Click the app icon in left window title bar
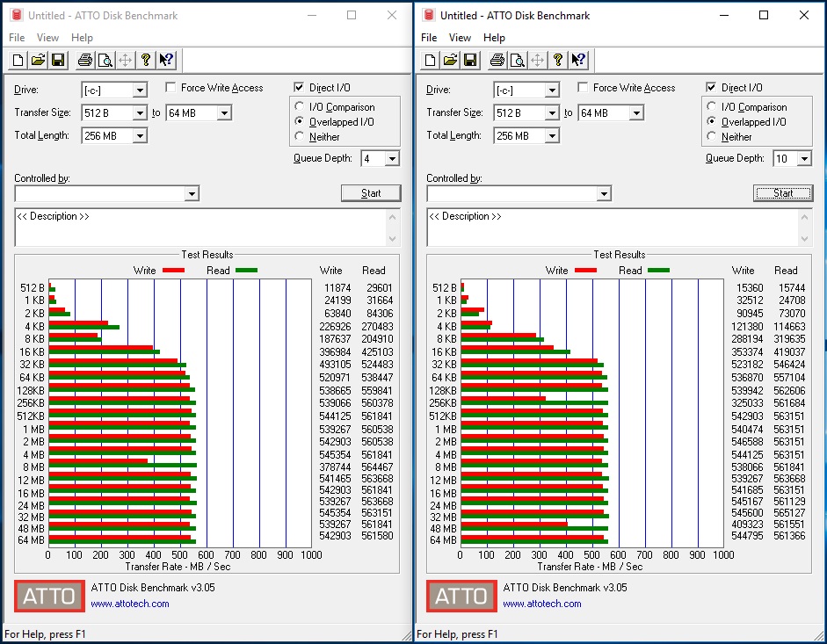This screenshot has width=827, height=644. click(x=16, y=15)
